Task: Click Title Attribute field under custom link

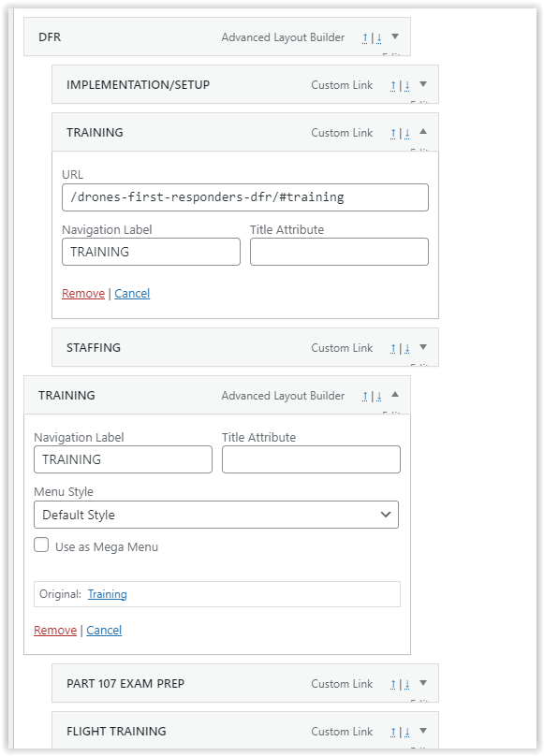Action: click(x=339, y=252)
